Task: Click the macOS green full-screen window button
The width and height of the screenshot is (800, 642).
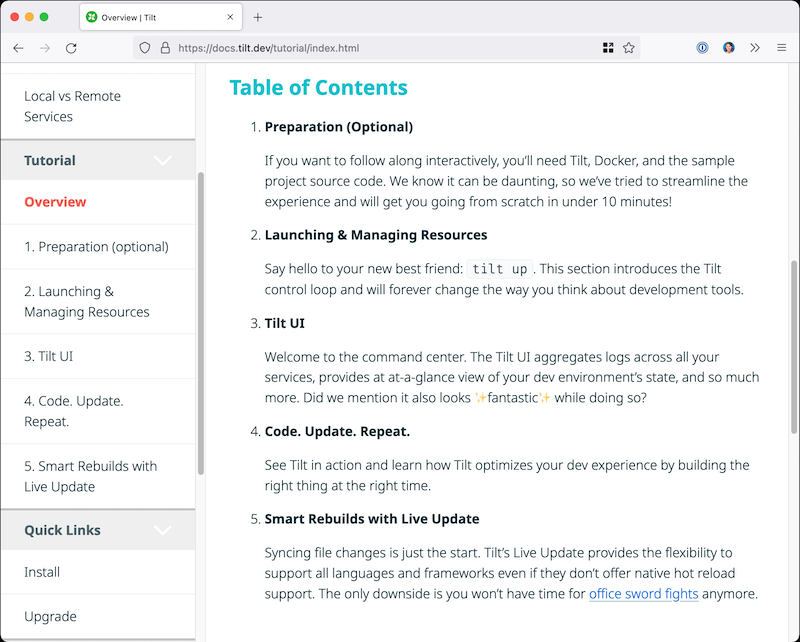Action: tap(44, 17)
